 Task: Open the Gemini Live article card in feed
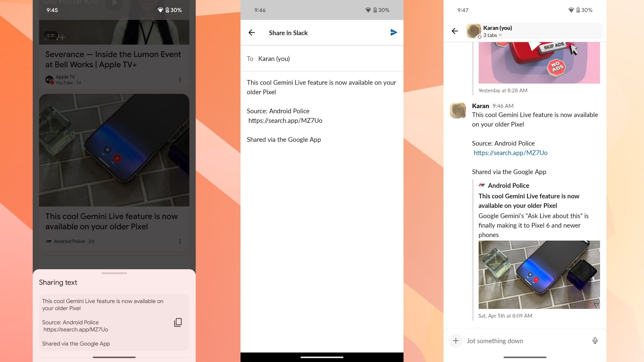point(114,161)
